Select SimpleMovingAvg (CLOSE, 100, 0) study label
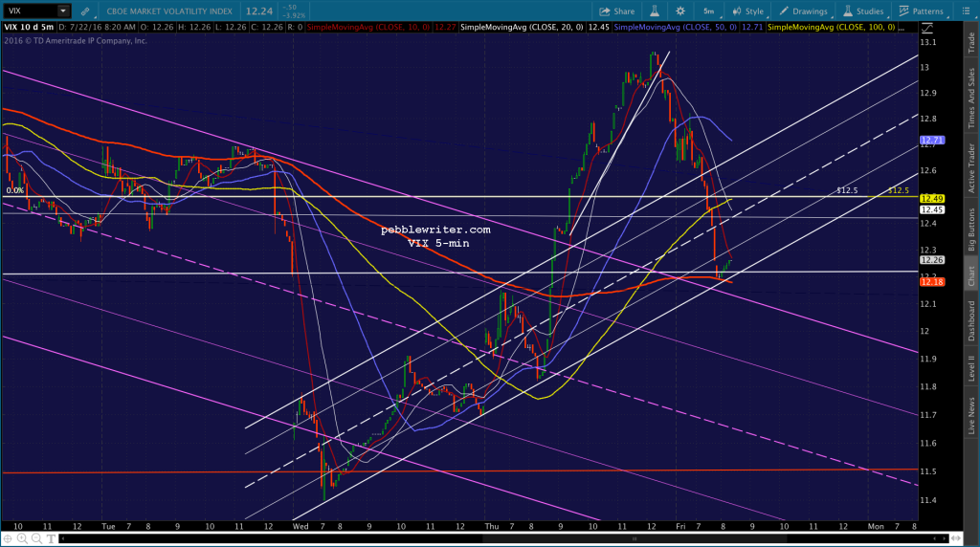 pos(831,27)
